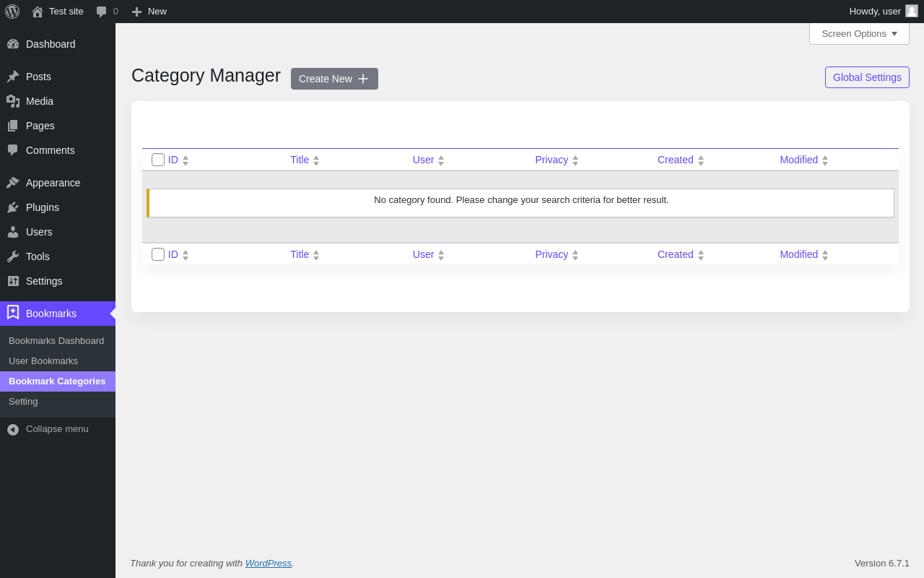This screenshot has width=924, height=578.
Task: Click the Bookmarks icon in sidebar
Action: 13,313
